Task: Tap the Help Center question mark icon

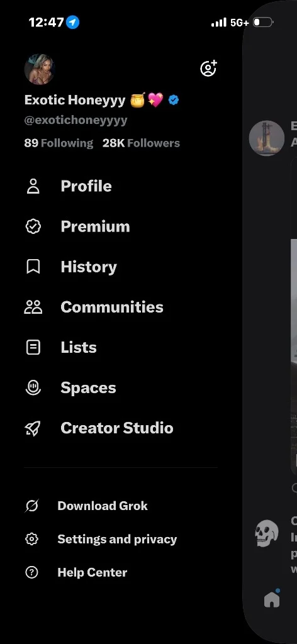Action: 31,572
